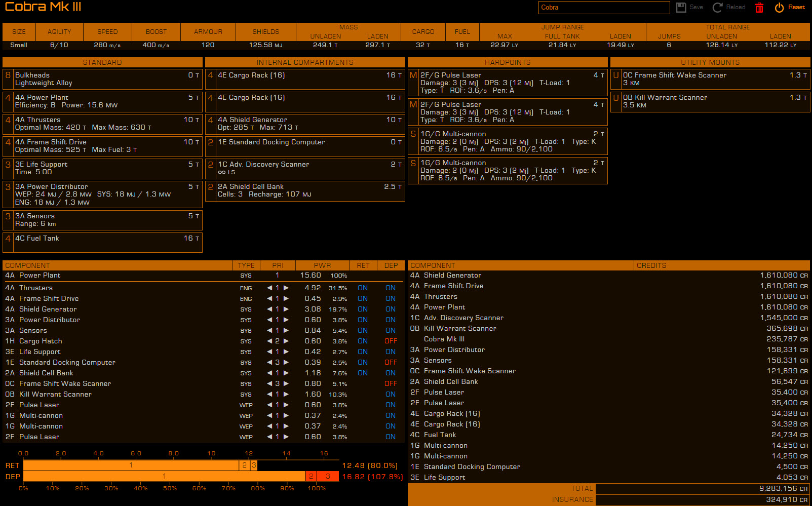This screenshot has width=812, height=506.
Task: Select priority band 1 on RET bar
Action: [x=131, y=465]
